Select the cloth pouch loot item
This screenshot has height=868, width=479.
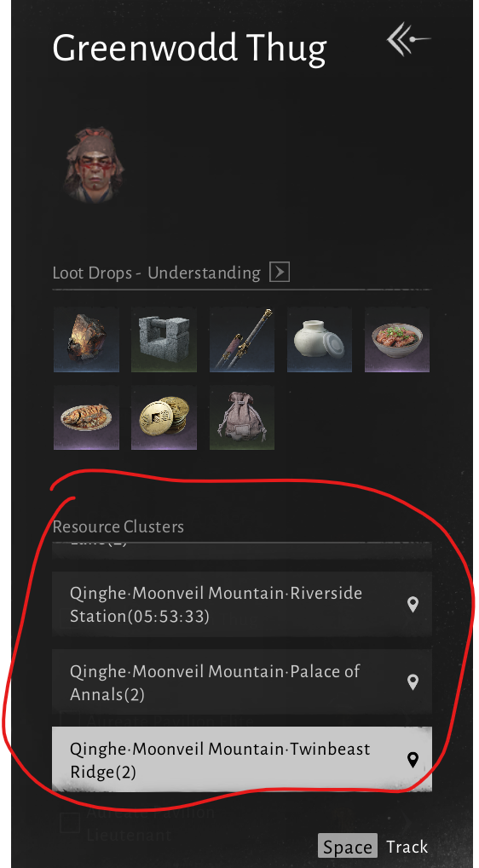242,418
